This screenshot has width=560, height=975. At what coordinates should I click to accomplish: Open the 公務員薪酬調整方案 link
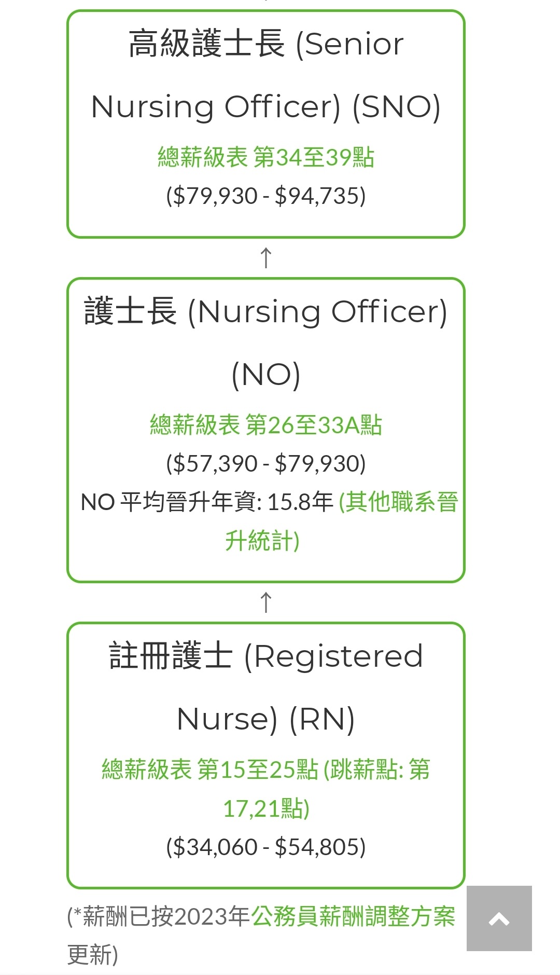tap(353, 916)
